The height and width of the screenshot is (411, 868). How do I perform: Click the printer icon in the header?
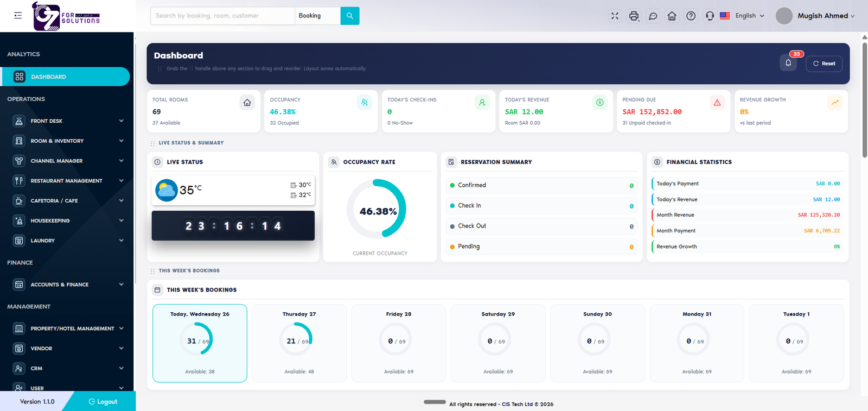(634, 16)
